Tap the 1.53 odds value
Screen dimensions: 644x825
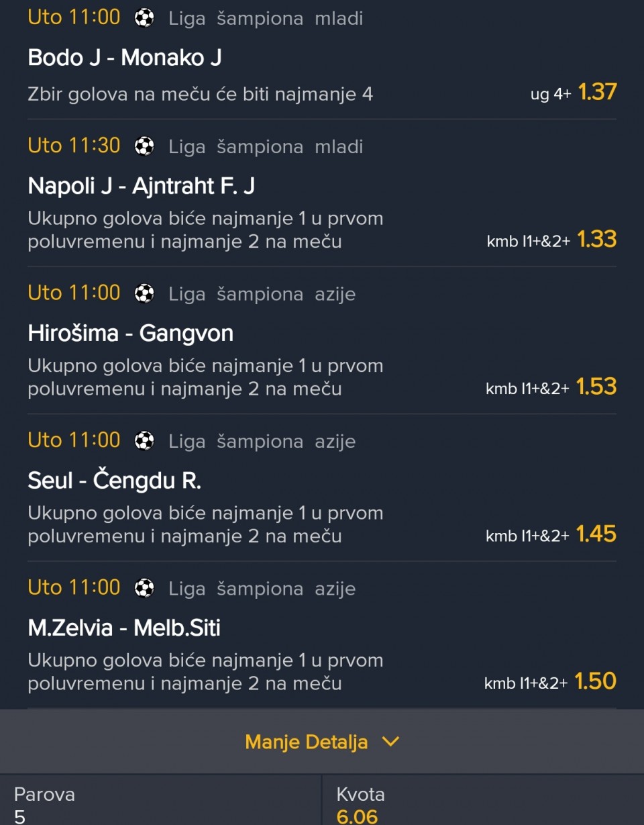click(596, 387)
